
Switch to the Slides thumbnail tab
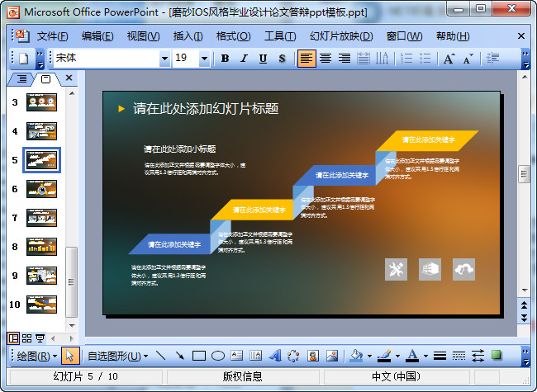pos(45,79)
